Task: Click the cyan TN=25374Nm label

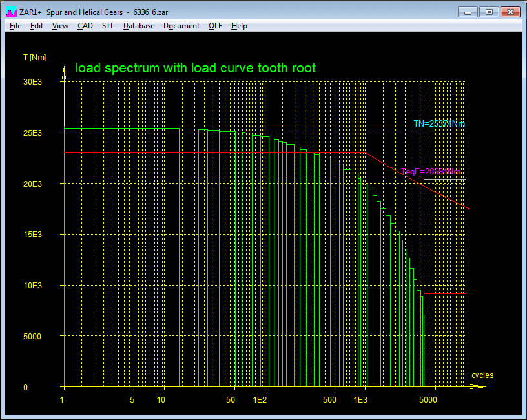Action: [x=439, y=123]
